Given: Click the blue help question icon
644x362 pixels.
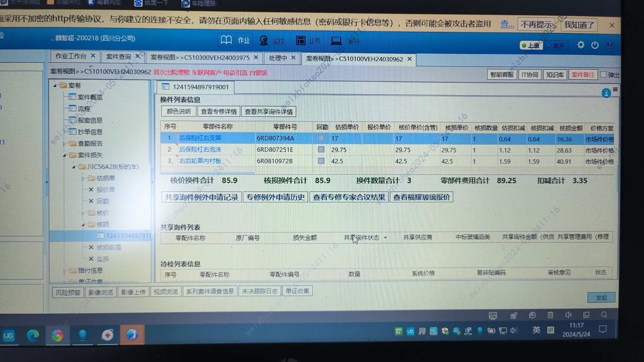Looking at the screenshot, I should click(x=609, y=45).
